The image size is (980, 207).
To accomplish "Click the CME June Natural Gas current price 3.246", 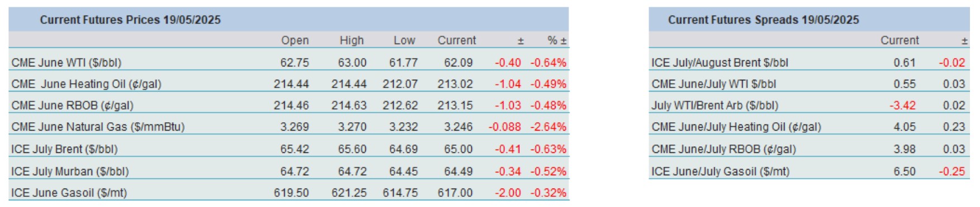I will click(458, 127).
